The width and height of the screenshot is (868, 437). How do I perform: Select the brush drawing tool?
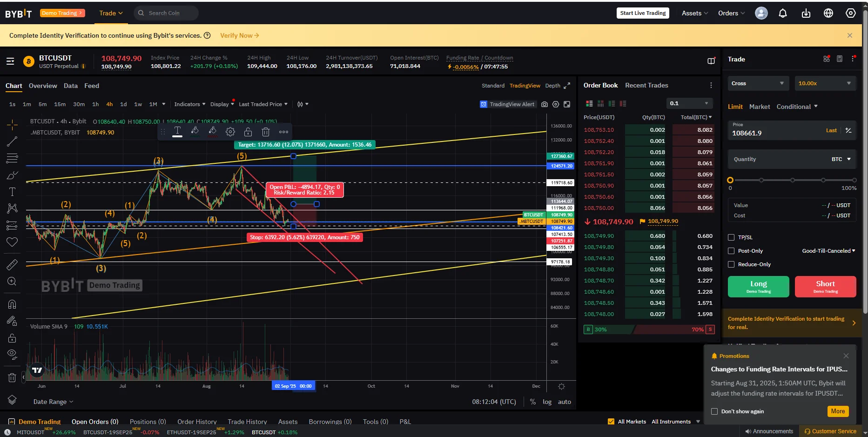(12, 175)
